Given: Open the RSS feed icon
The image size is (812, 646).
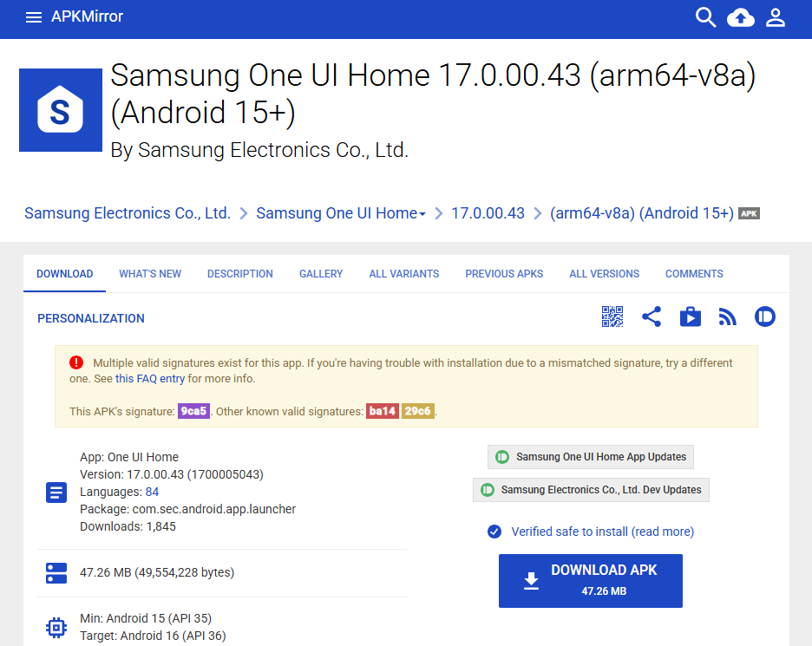Looking at the screenshot, I should (728, 317).
